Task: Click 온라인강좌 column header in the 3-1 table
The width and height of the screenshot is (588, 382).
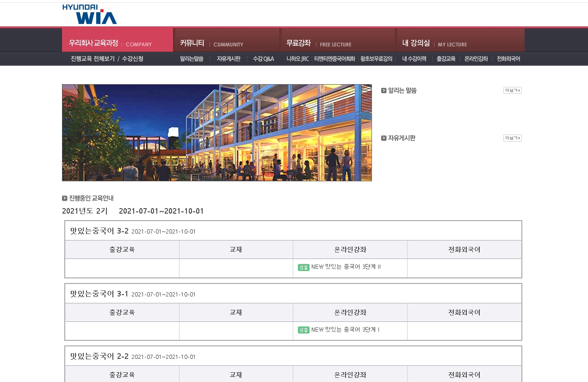Action: click(350, 313)
